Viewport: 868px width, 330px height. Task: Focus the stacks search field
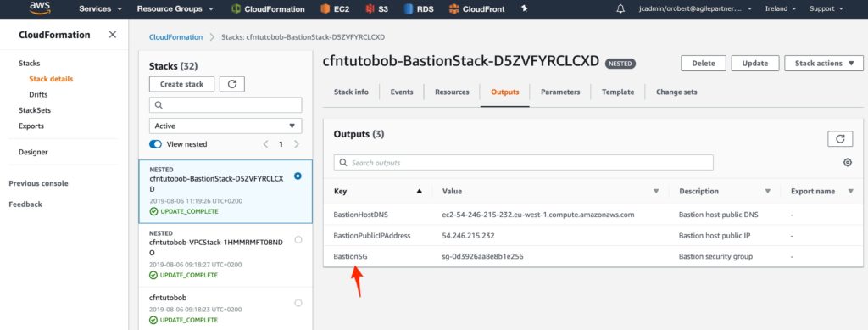click(225, 104)
